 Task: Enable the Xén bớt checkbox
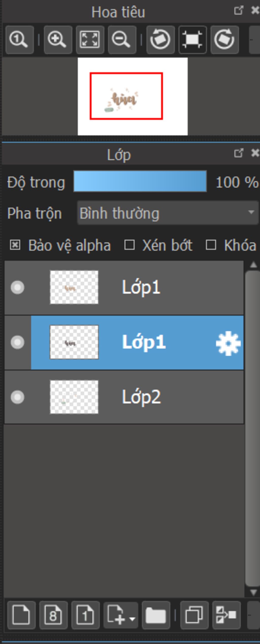129,245
